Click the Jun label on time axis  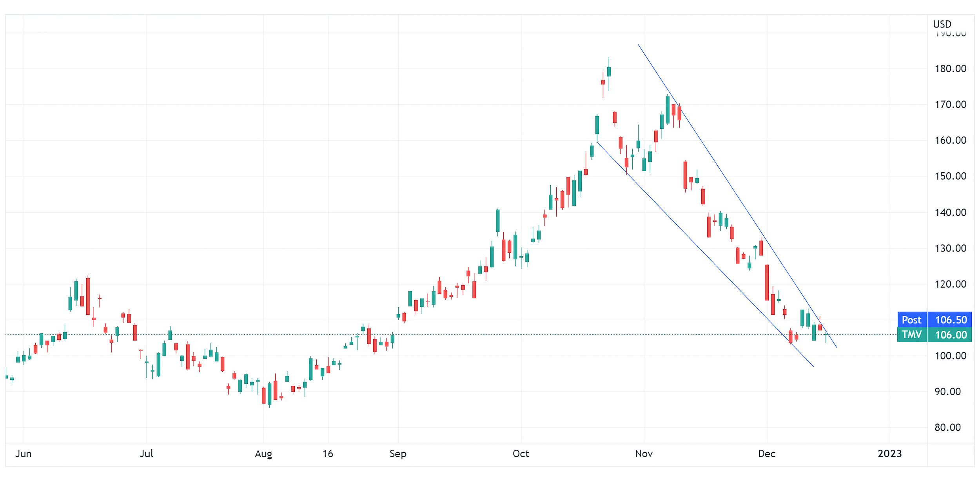[x=23, y=454]
